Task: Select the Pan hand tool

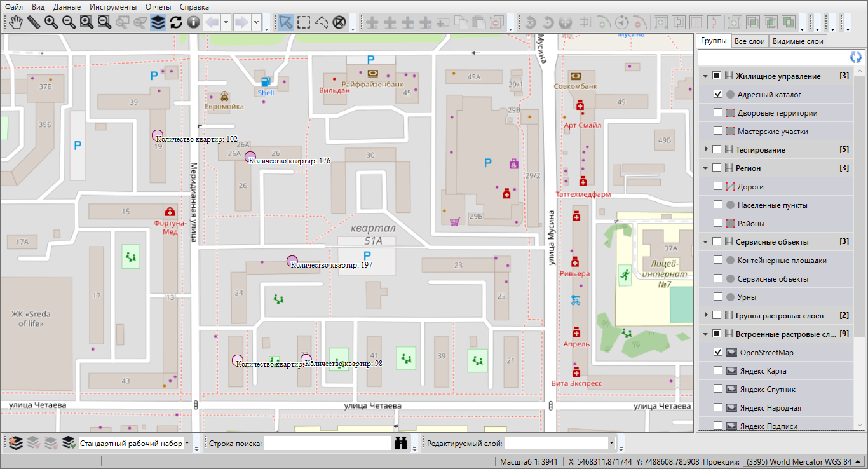Action: tap(15, 22)
